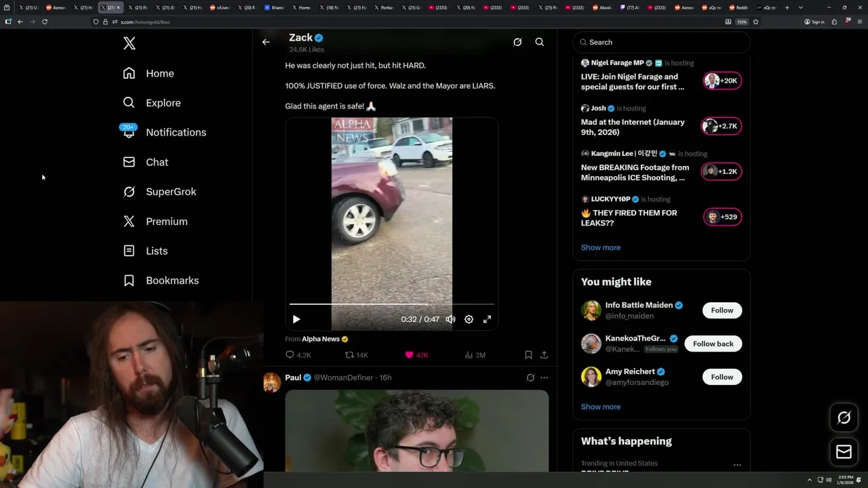The width and height of the screenshot is (868, 488).
Task: Click Grok icon in profile header
Action: click(x=517, y=42)
